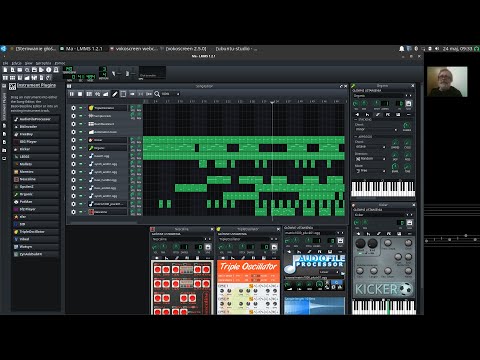Add a beat/bassline track in Song Editor
The height and width of the screenshot is (360, 480).
point(89,94)
